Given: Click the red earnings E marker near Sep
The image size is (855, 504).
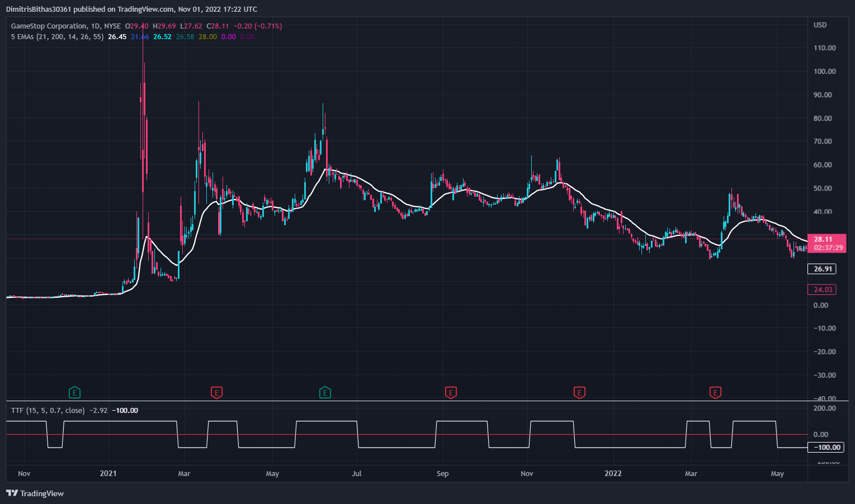Looking at the screenshot, I should coord(451,392).
